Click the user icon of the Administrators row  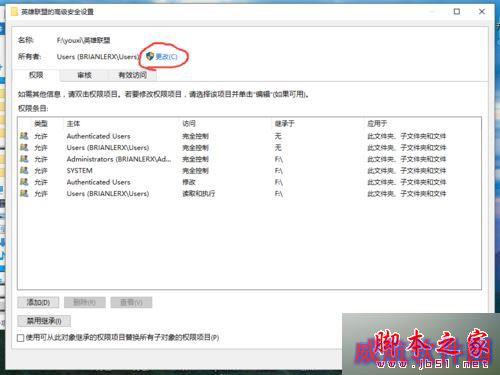[x=24, y=159]
